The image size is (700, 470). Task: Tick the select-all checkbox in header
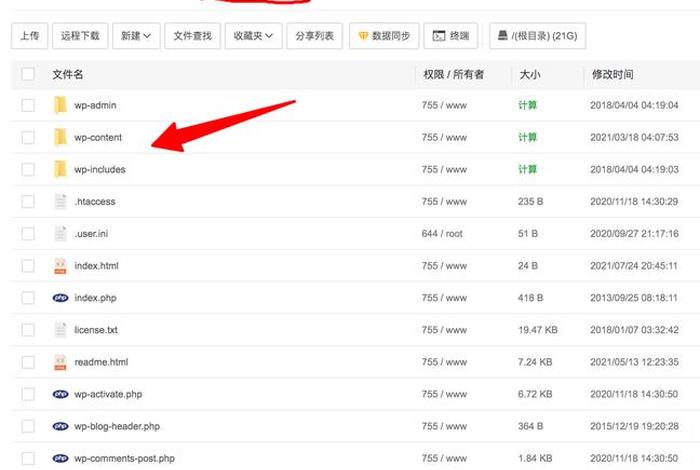click(28, 74)
